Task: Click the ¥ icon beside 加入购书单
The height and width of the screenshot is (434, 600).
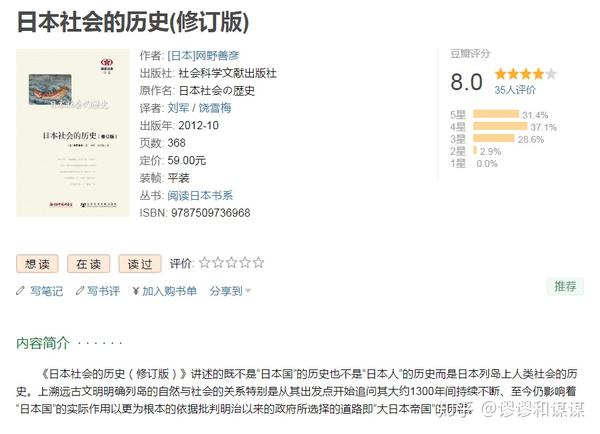Action: 135,291
